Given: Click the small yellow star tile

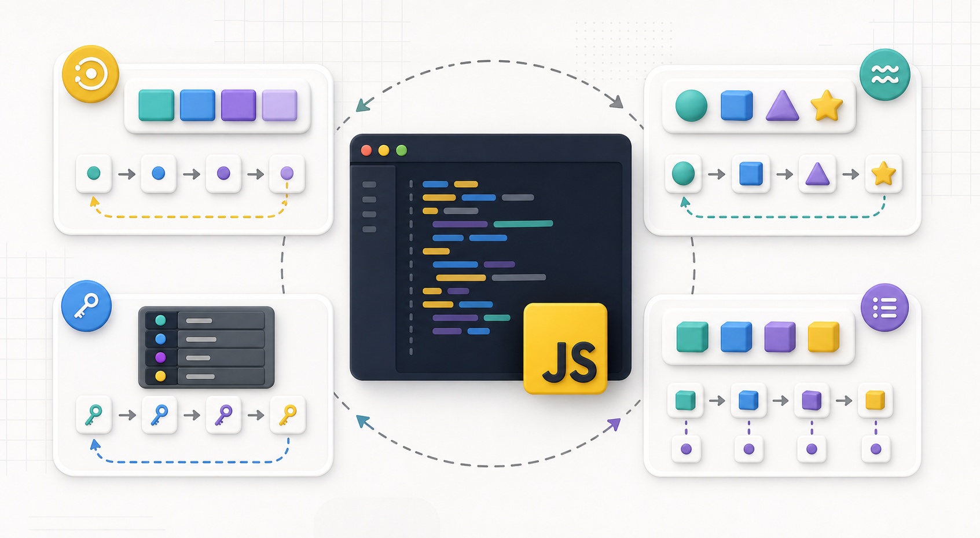Looking at the screenshot, I should click(883, 174).
